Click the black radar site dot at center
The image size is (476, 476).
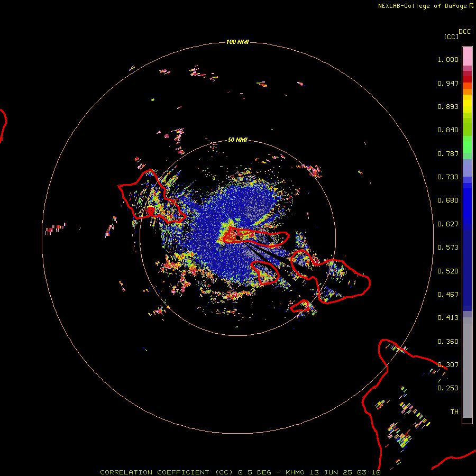(x=238, y=238)
